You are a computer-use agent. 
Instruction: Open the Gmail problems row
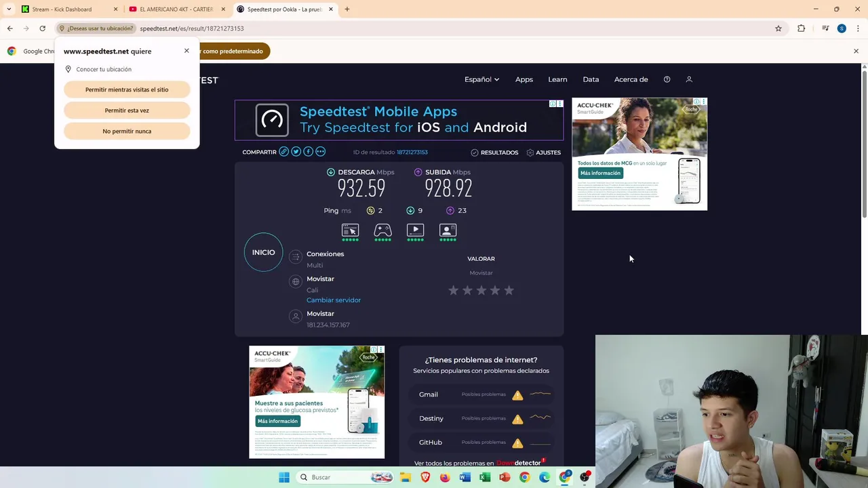click(x=481, y=394)
